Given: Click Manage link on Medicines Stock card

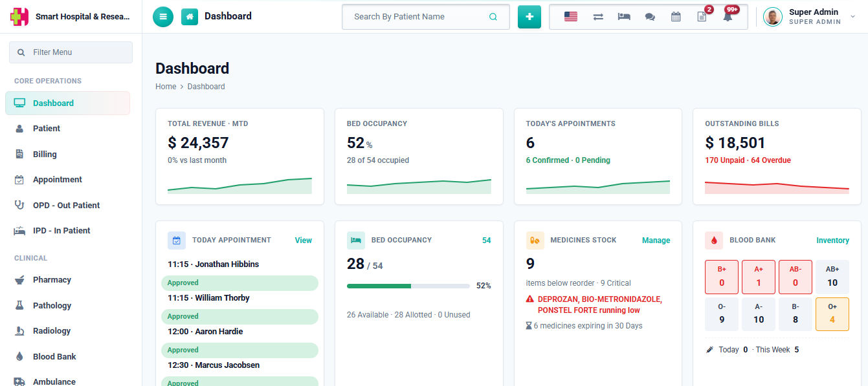Looking at the screenshot, I should [656, 241].
